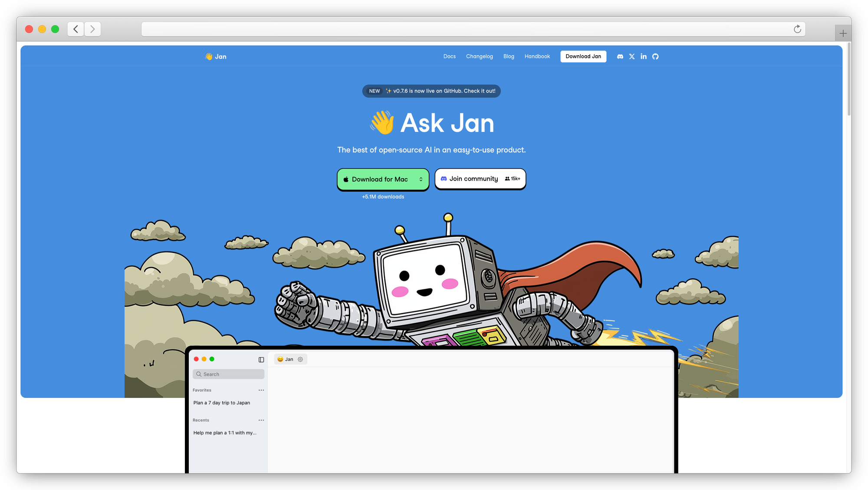Click the v0.7.6 GitHub announcement banner
Screen dimensions: 868x490
[431, 91]
